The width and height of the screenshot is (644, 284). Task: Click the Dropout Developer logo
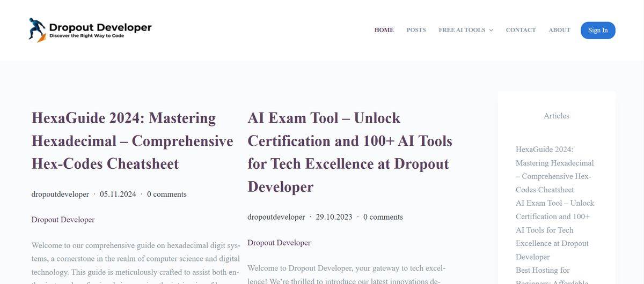[x=90, y=30]
